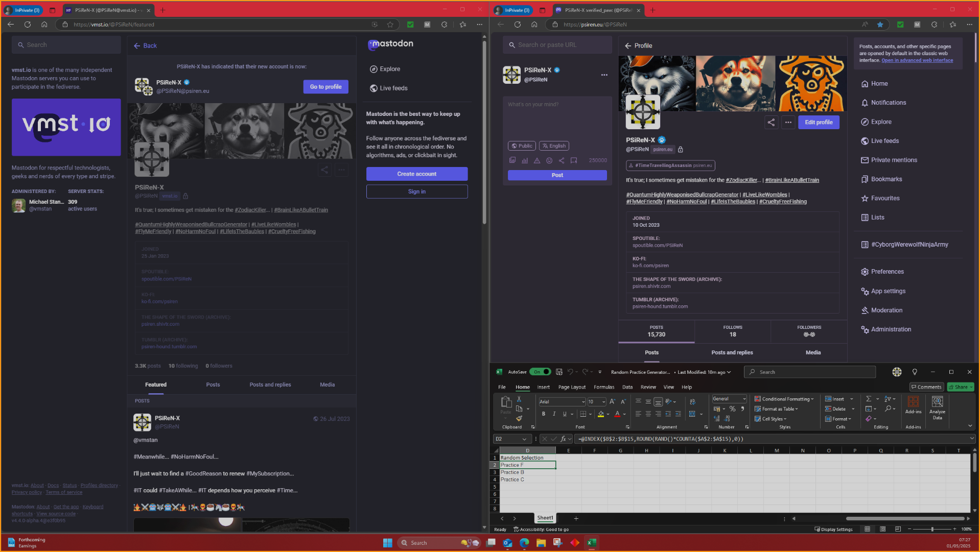This screenshot has width=980, height=552.
Task: Open Excel File menu
Action: (x=502, y=387)
